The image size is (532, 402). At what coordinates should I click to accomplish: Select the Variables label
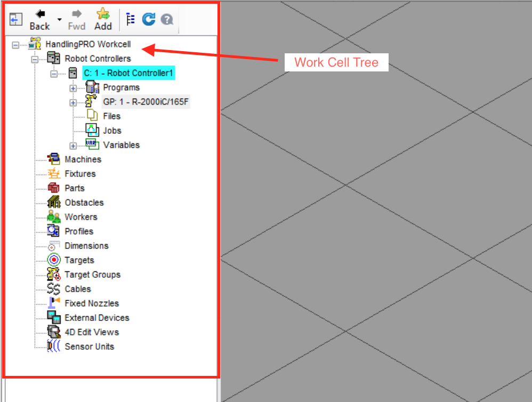tap(122, 145)
